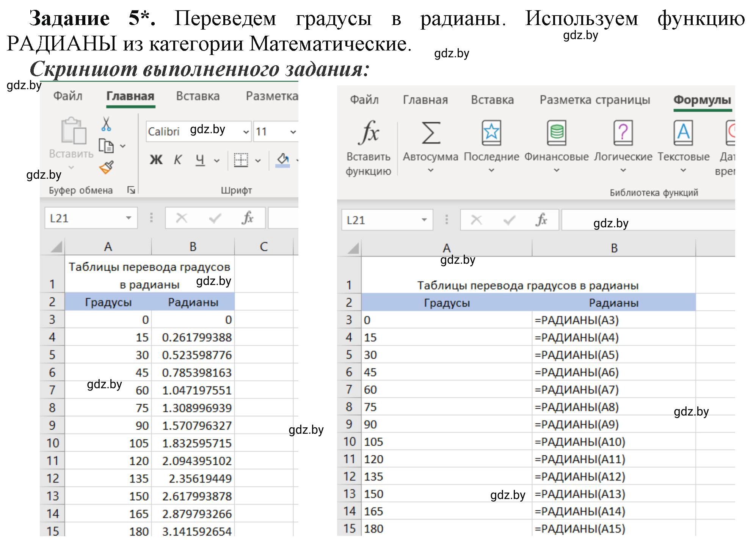The height and width of the screenshot is (540, 756).
Task: Click the borders grid icon
Action: pyautogui.click(x=241, y=160)
